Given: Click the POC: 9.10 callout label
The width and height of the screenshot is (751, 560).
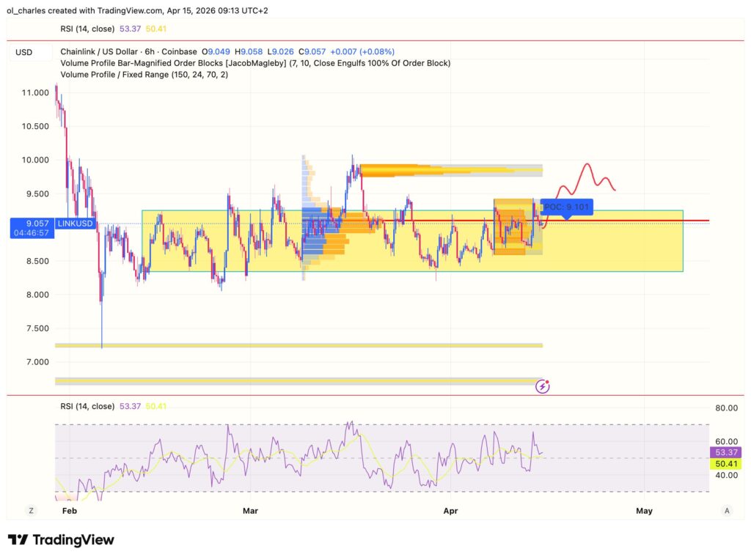Looking at the screenshot, I should (566, 207).
